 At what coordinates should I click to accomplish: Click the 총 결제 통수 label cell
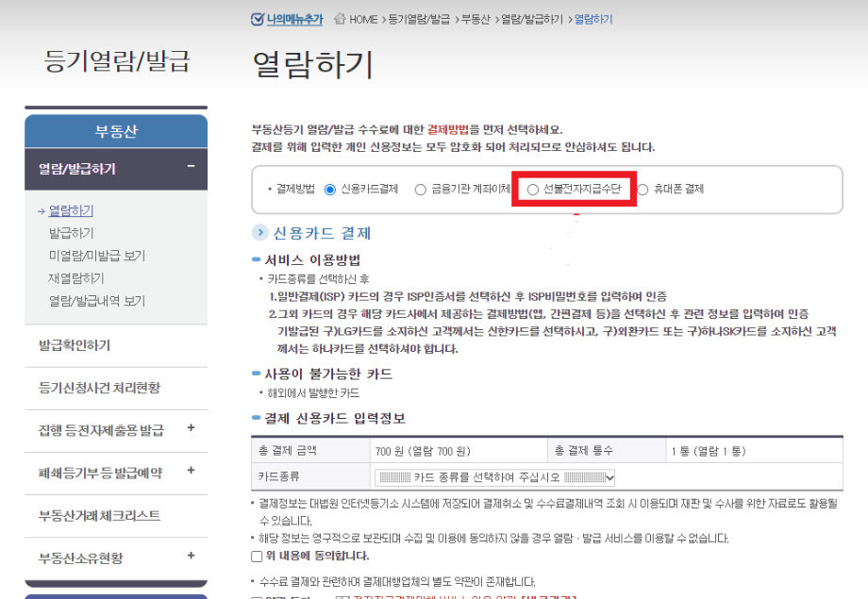607,451
